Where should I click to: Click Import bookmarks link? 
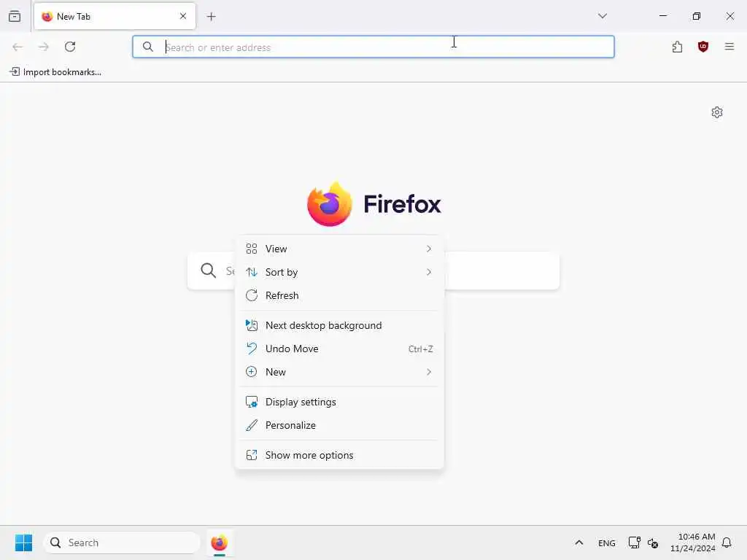[x=55, y=72]
